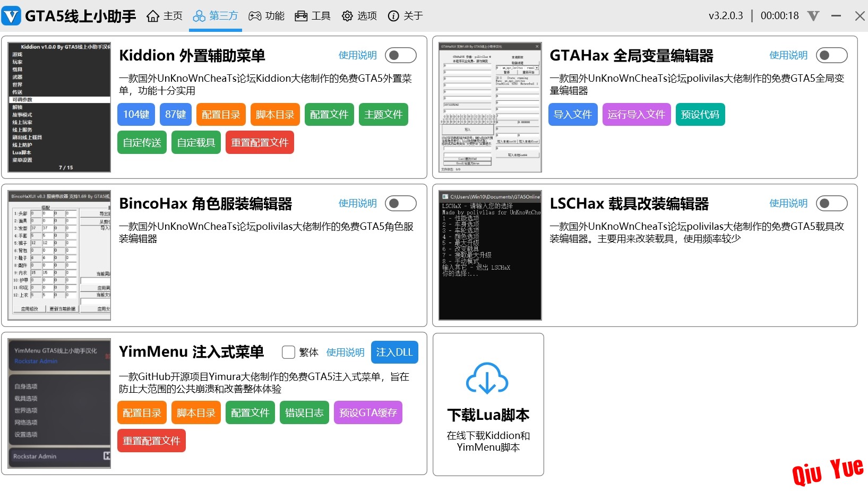The width and height of the screenshot is (868, 491).
Task: Open YimMenu 配置目录 folder
Action: click(x=142, y=412)
